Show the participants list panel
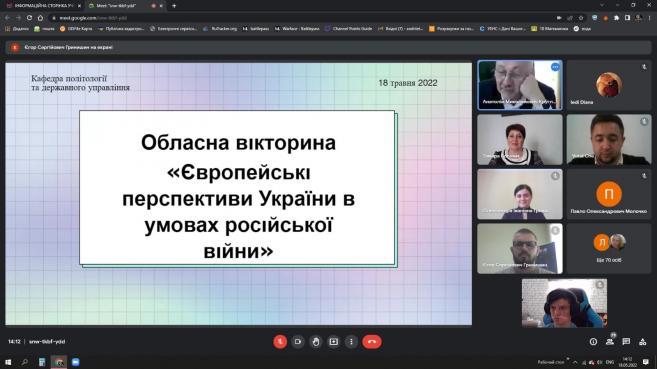657x369 pixels. pos(610,342)
